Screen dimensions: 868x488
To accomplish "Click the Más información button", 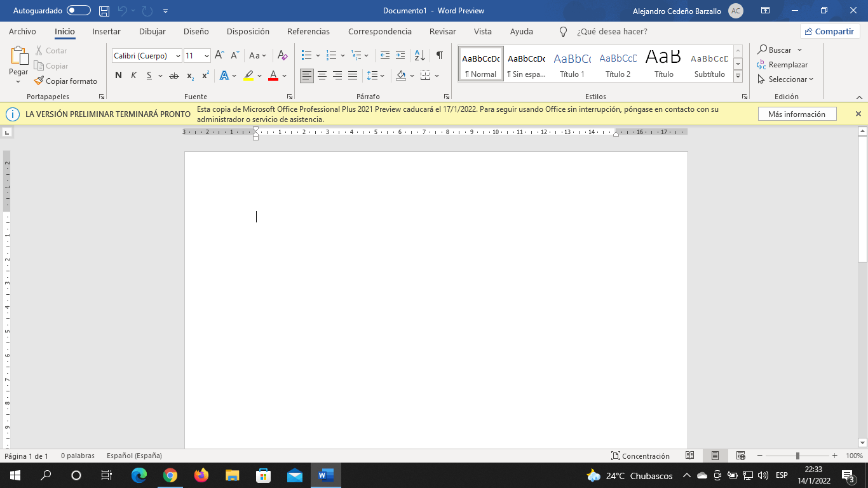I will point(797,114).
